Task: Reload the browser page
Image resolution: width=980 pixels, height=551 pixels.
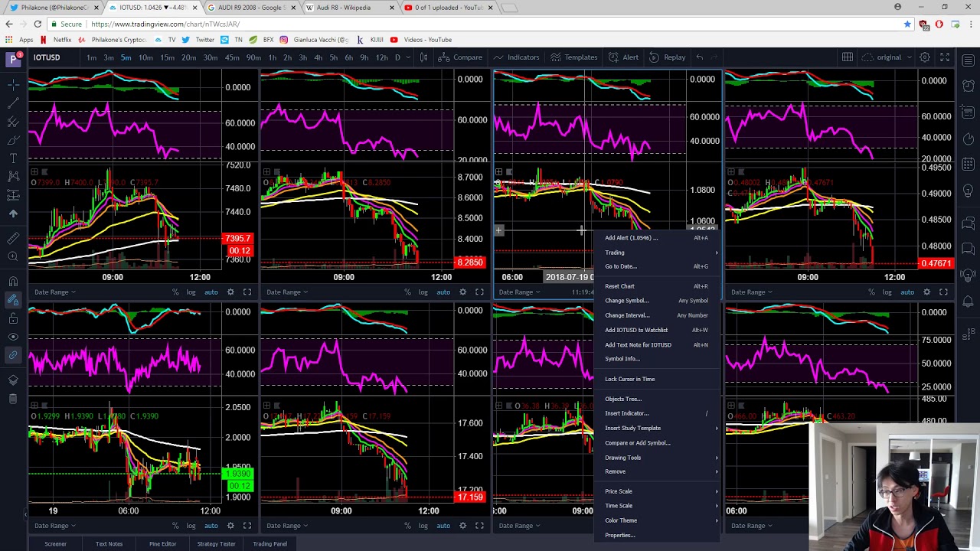Action: coord(38,24)
